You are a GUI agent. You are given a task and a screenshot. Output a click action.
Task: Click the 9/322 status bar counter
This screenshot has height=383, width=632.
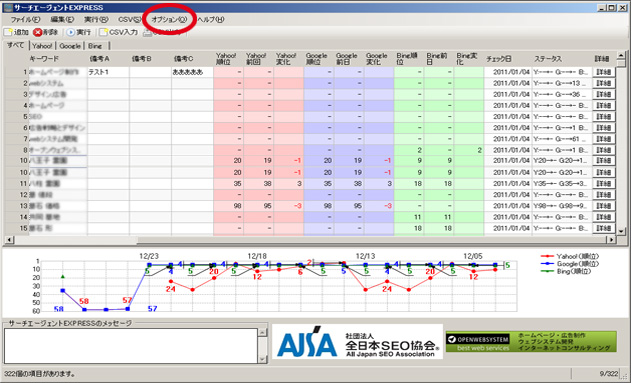coord(609,374)
